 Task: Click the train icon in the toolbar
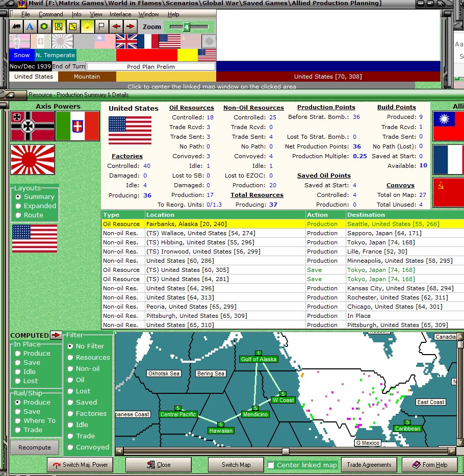pos(16,27)
